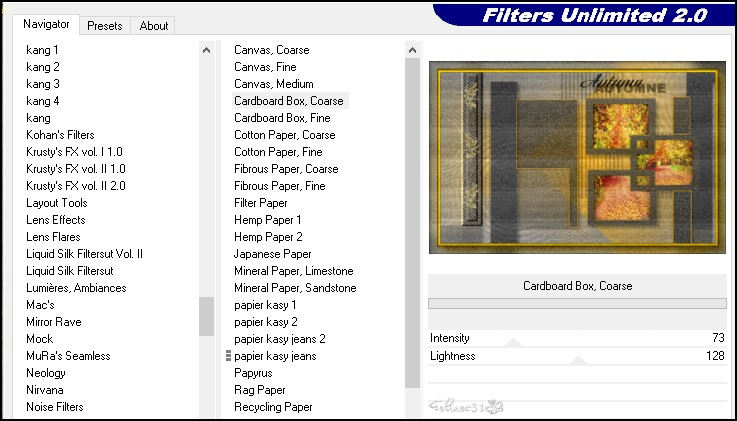737x421 pixels.
Task: Select 'papier kasy jeans 2' effect
Action: 280,339
